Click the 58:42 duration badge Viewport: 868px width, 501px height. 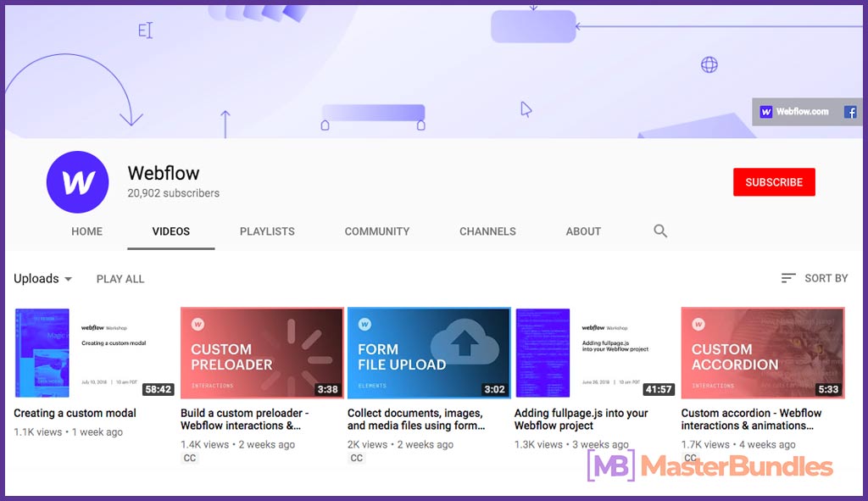pos(159,389)
